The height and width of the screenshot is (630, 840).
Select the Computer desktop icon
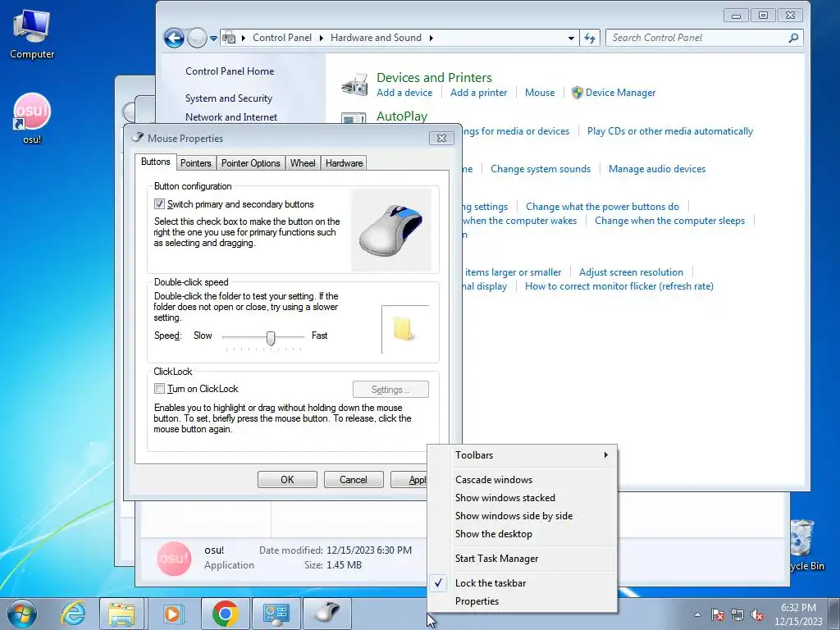point(32,34)
